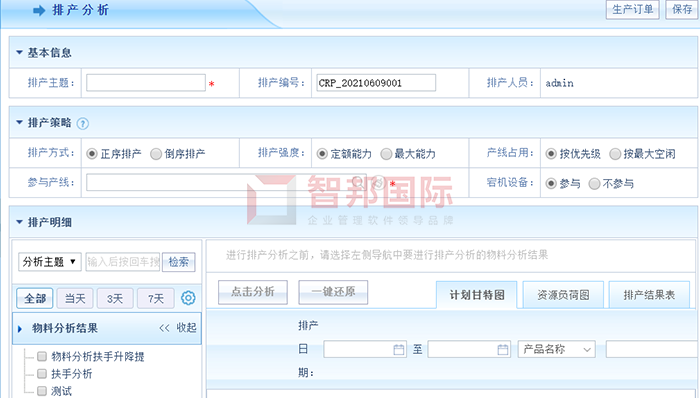The height and width of the screenshot is (398, 700).
Task: Set 宕机设备 to 参与
Action: [551, 183]
